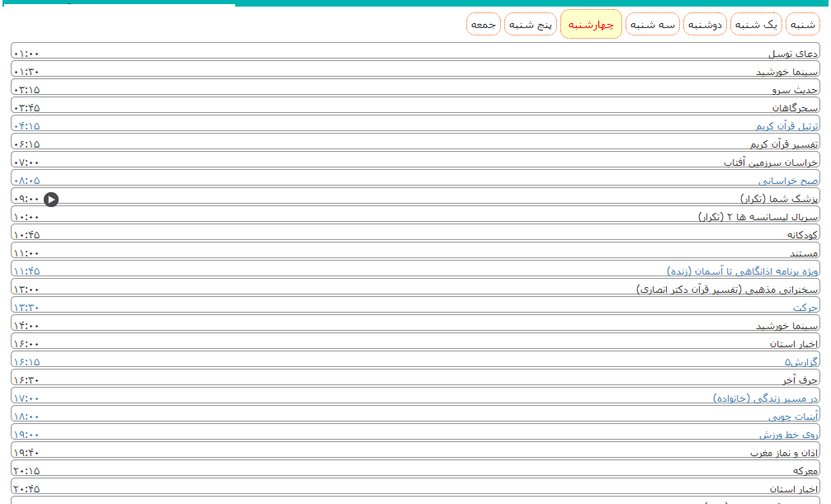The height and width of the screenshot is (504, 831).
Task: Click the ۲۰:۱۵ time value
Action: [x=26, y=471]
